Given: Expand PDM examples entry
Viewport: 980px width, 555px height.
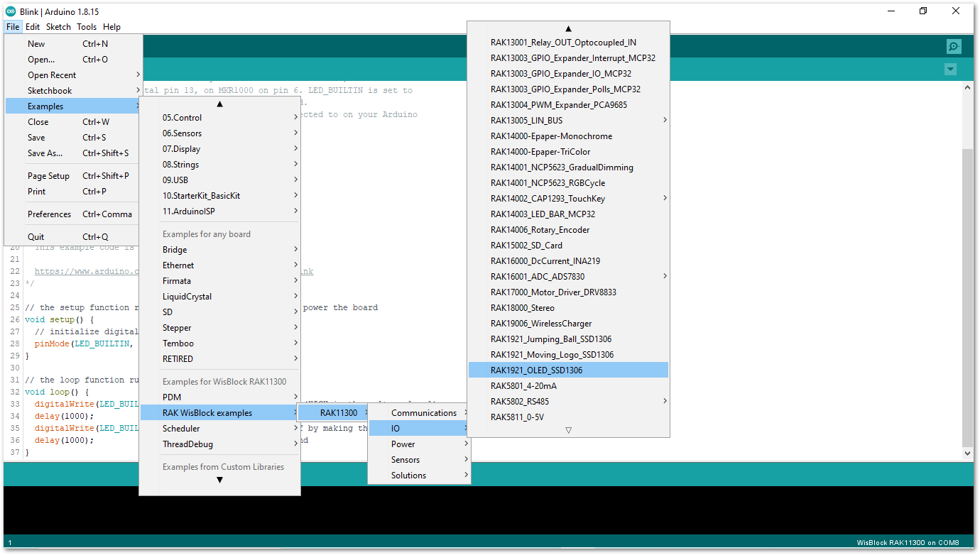Looking at the screenshot, I should [x=220, y=397].
